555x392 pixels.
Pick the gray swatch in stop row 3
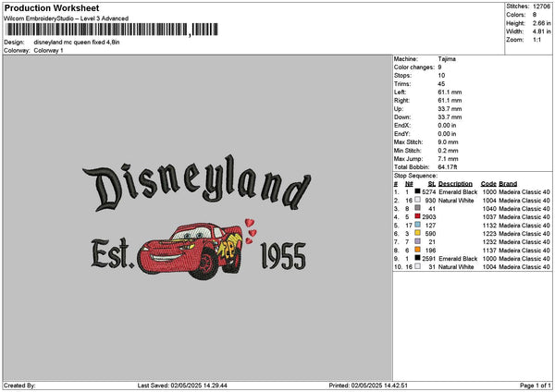(418, 208)
